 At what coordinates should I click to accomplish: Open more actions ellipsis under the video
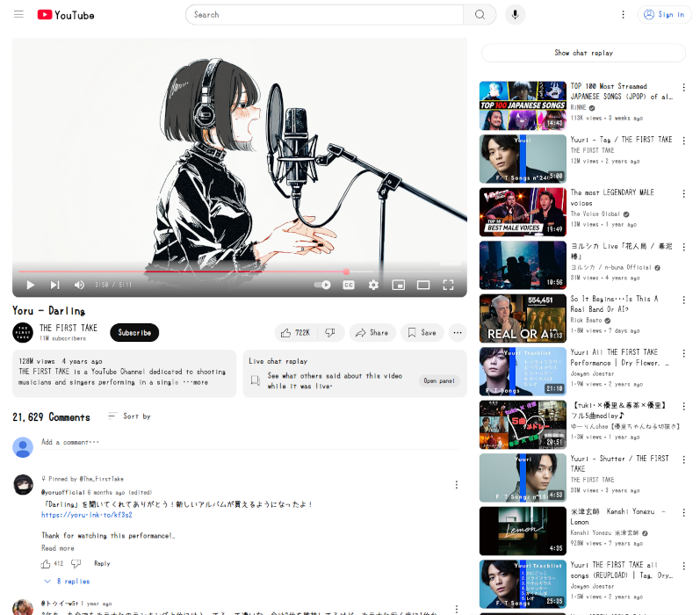coord(458,333)
